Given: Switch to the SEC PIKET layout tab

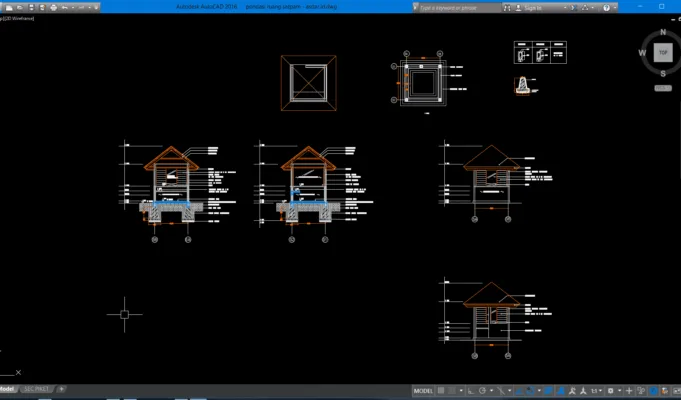Looking at the screenshot, I should [x=36, y=389].
